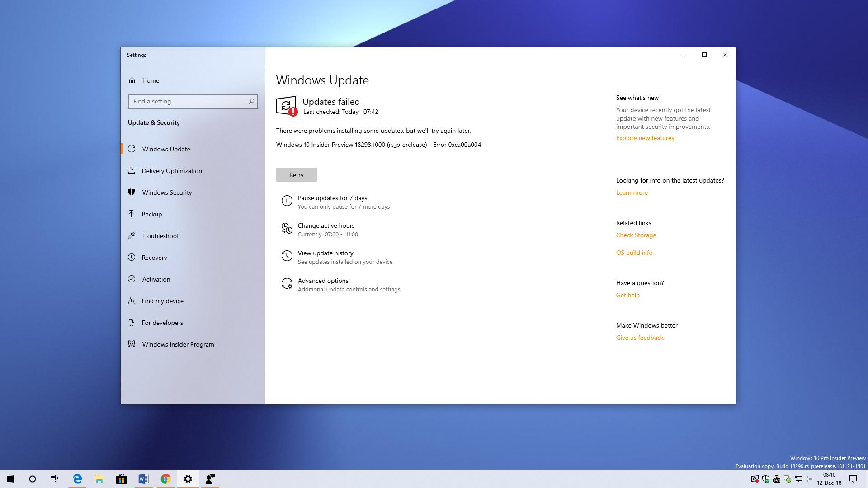Open the Troubleshoot page

[193, 236]
